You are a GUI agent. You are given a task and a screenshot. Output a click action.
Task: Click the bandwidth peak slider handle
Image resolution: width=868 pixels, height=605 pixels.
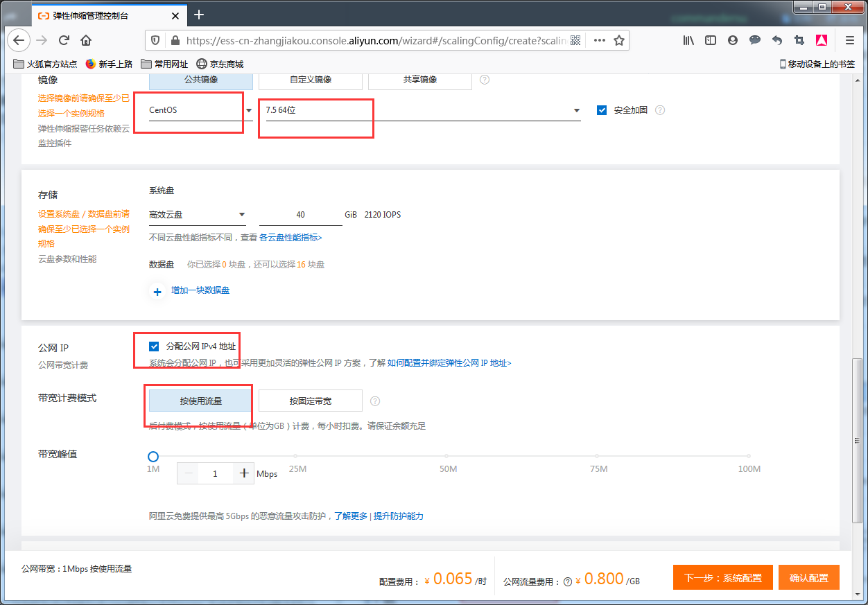[153, 457]
